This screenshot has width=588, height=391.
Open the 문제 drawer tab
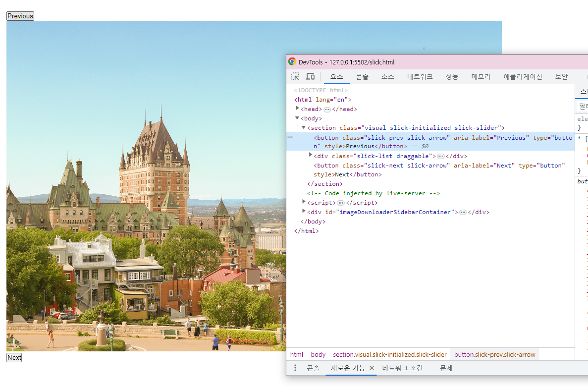446,368
